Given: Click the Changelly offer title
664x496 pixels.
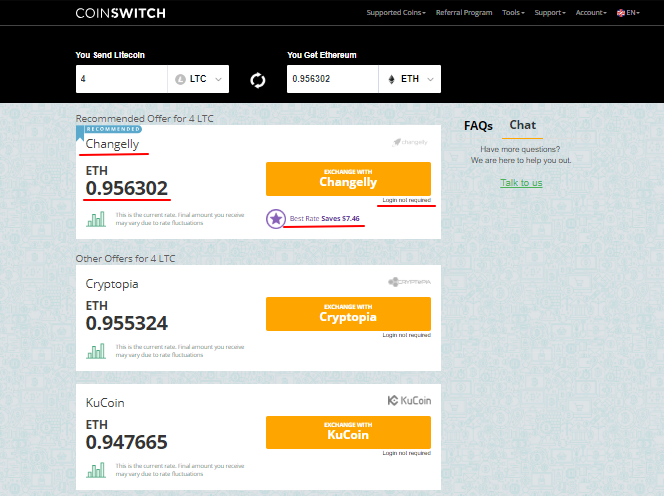Looking at the screenshot, I should (112, 144).
